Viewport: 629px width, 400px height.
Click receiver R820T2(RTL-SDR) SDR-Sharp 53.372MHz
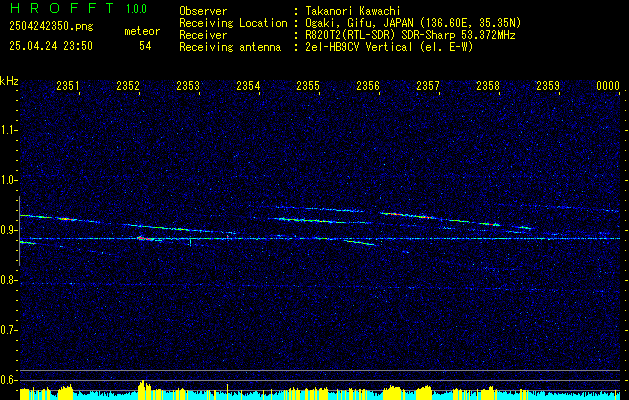click(410, 35)
